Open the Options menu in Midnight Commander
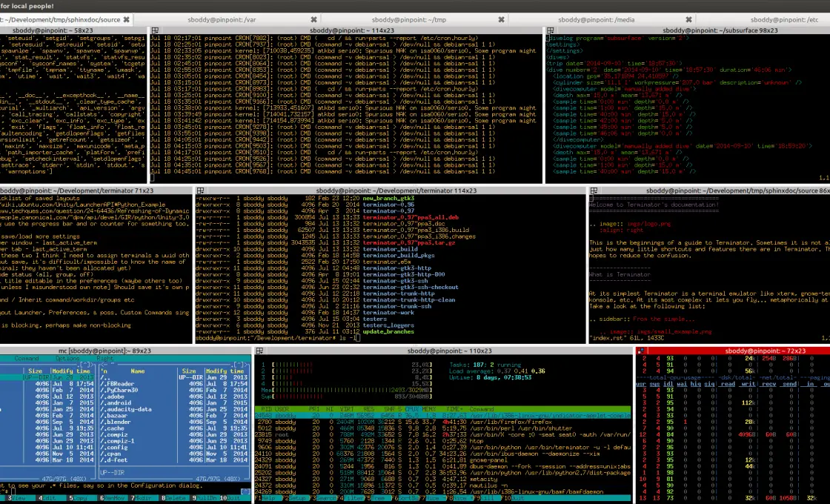This screenshot has height=504, width=830. tap(67, 359)
